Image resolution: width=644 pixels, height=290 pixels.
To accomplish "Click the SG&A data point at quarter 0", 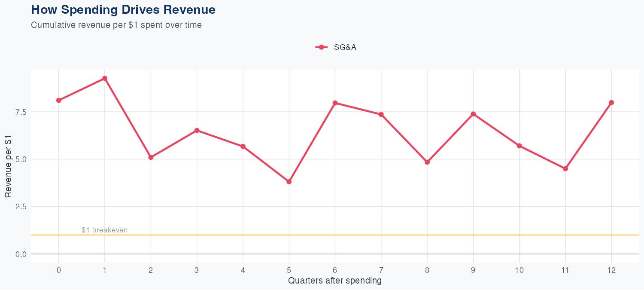I will [x=59, y=101].
